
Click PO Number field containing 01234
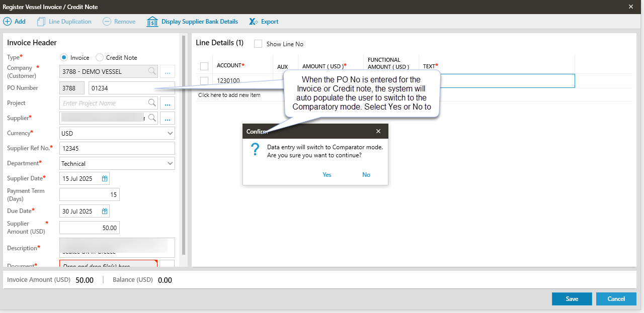132,88
